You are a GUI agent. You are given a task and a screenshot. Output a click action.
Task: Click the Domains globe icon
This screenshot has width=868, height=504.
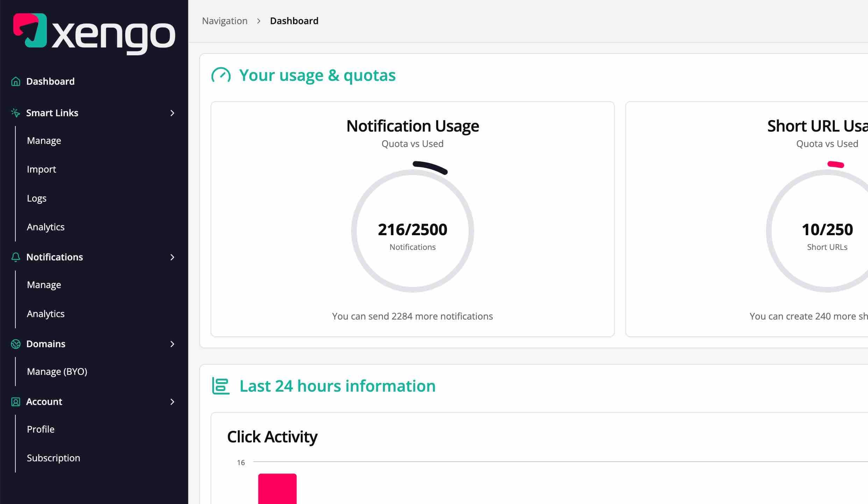(x=15, y=344)
